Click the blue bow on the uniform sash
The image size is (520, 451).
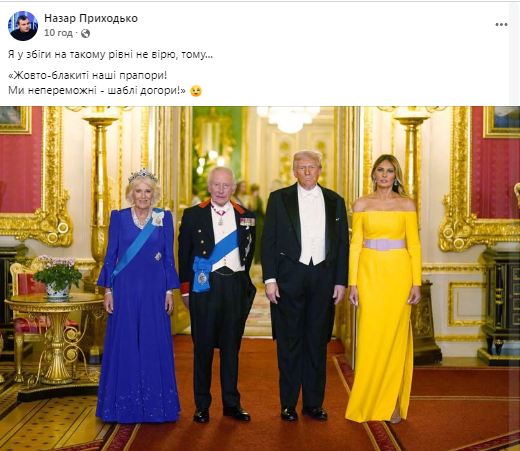click(202, 274)
